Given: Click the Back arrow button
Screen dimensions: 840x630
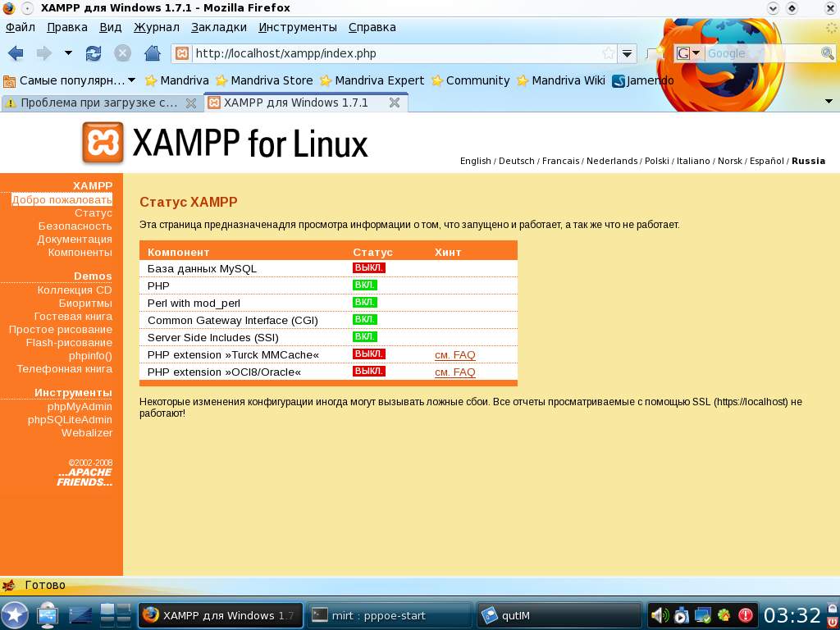Looking at the screenshot, I should (16, 53).
